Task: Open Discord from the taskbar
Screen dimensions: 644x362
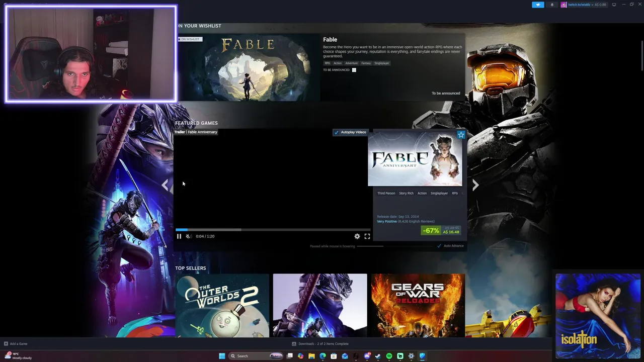Action: [367, 356]
